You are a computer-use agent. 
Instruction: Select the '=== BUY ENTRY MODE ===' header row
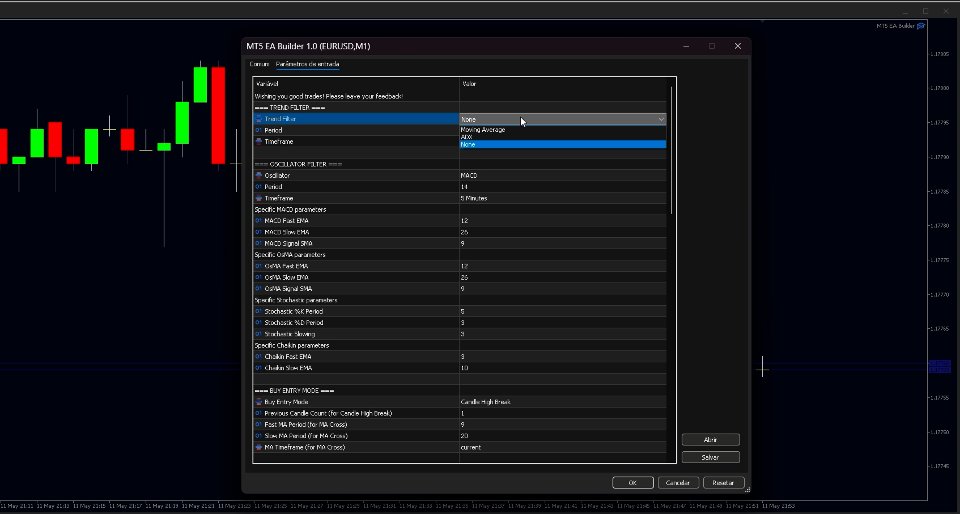(x=460, y=391)
